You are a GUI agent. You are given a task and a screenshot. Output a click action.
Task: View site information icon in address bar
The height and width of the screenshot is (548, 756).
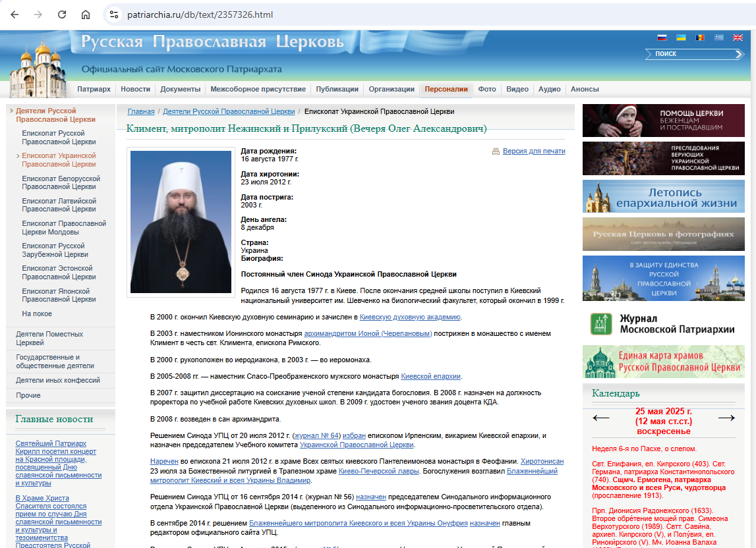point(114,14)
